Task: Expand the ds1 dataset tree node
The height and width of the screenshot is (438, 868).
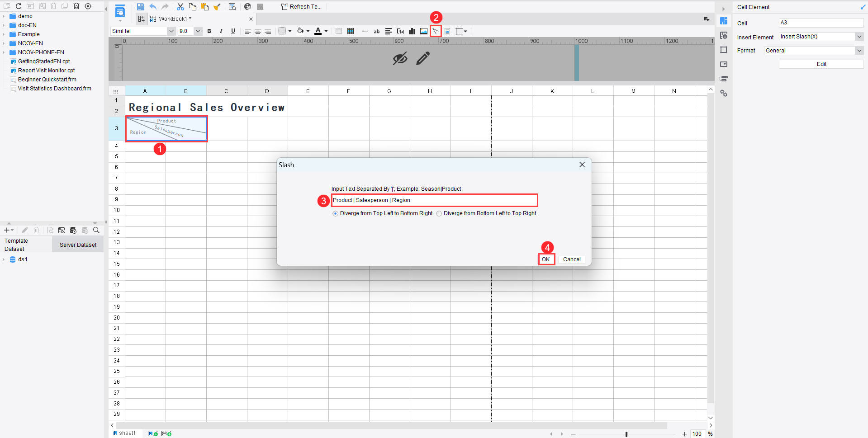Action: pos(4,259)
